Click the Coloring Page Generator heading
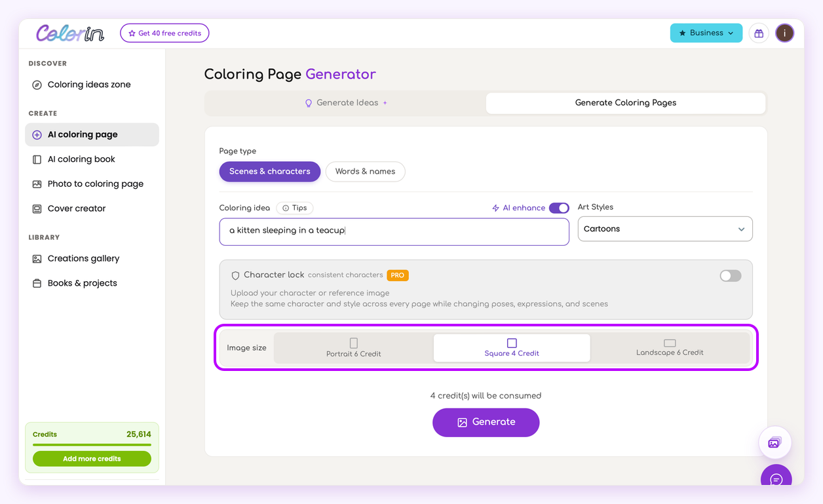This screenshot has height=504, width=823. 290,74
